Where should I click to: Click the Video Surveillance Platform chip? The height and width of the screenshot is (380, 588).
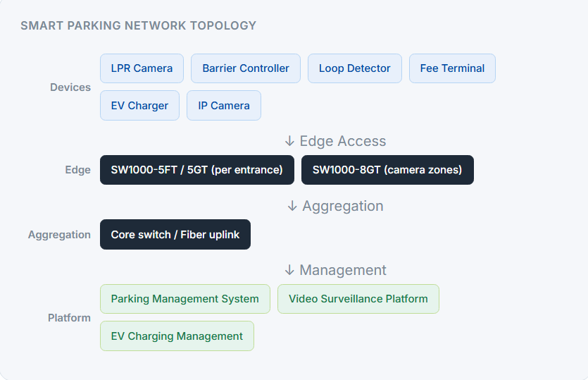pos(358,299)
